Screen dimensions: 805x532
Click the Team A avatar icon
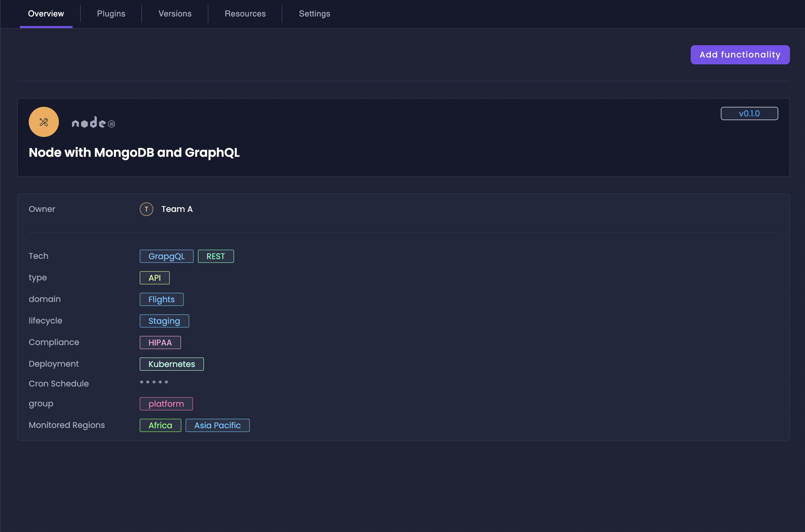146,209
